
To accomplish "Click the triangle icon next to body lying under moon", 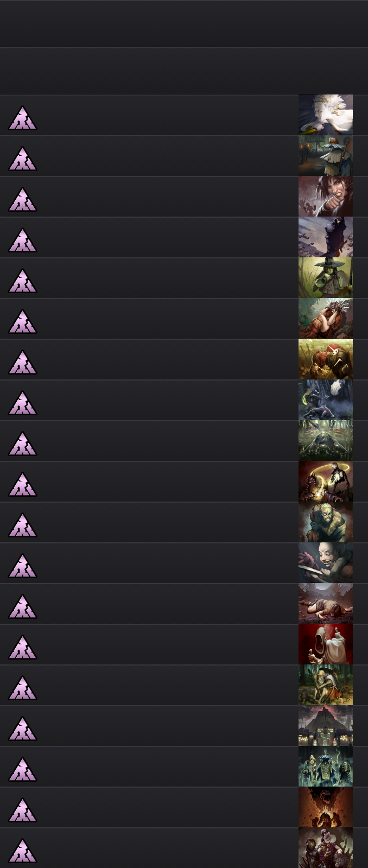I will point(22,607).
